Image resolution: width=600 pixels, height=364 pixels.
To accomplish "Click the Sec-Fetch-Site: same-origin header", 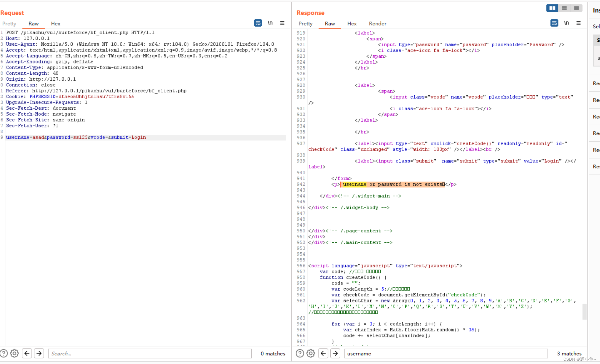I will tap(45, 120).
